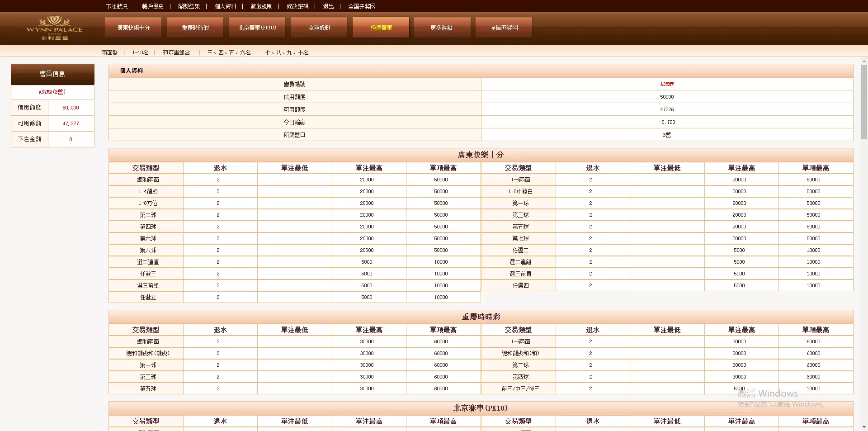The image size is (868, 431).
Task: Switch to the 冠亞軍組合 sub-tab
Action: 176,53
